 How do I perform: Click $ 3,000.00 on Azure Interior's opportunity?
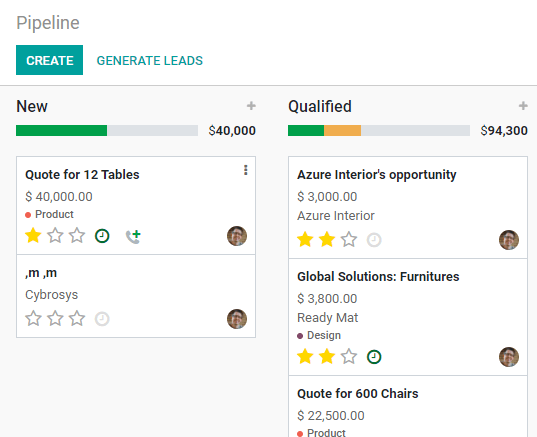(327, 197)
